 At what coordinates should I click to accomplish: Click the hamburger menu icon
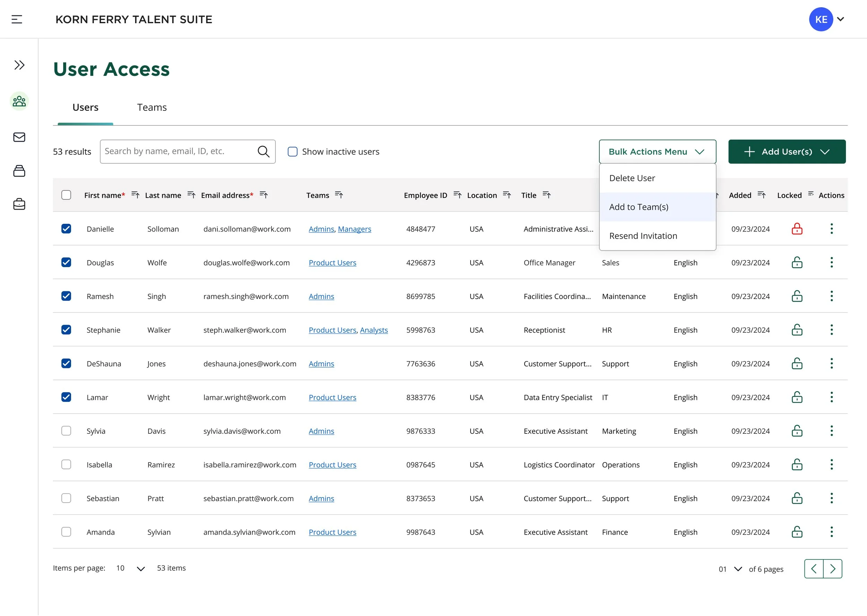17,19
